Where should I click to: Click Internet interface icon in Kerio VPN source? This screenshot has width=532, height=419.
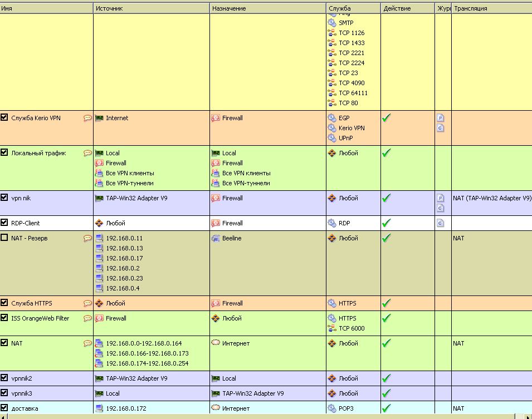tap(99, 118)
